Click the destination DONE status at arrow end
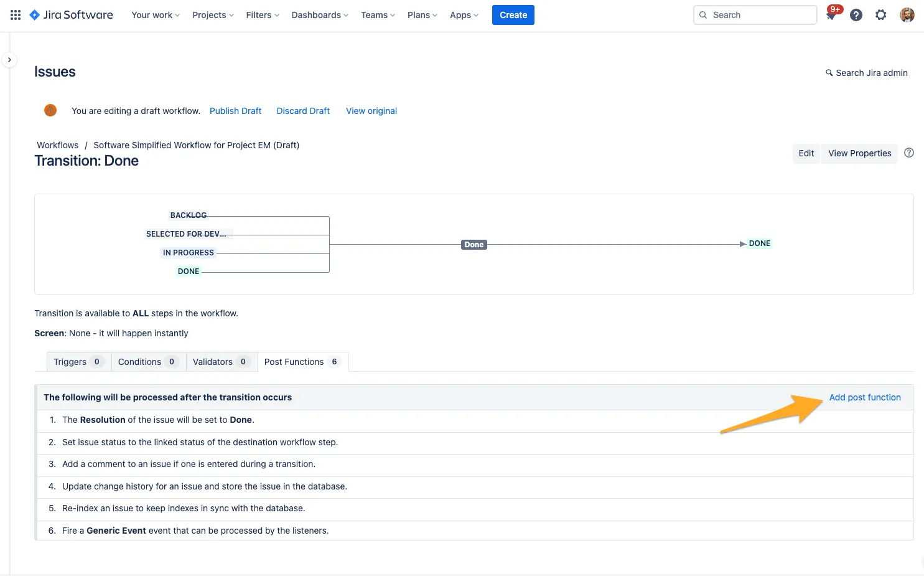Image resolution: width=924 pixels, height=576 pixels. 760,243
